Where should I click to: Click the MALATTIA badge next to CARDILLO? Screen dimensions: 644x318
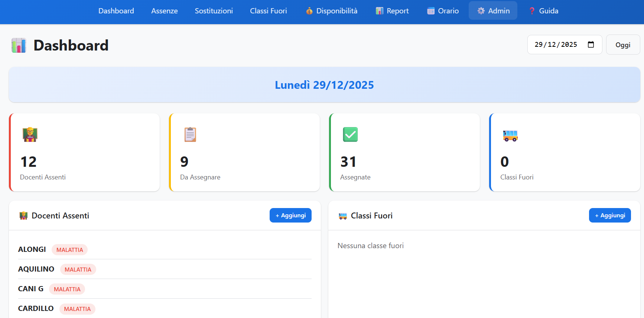pyautogui.click(x=77, y=309)
